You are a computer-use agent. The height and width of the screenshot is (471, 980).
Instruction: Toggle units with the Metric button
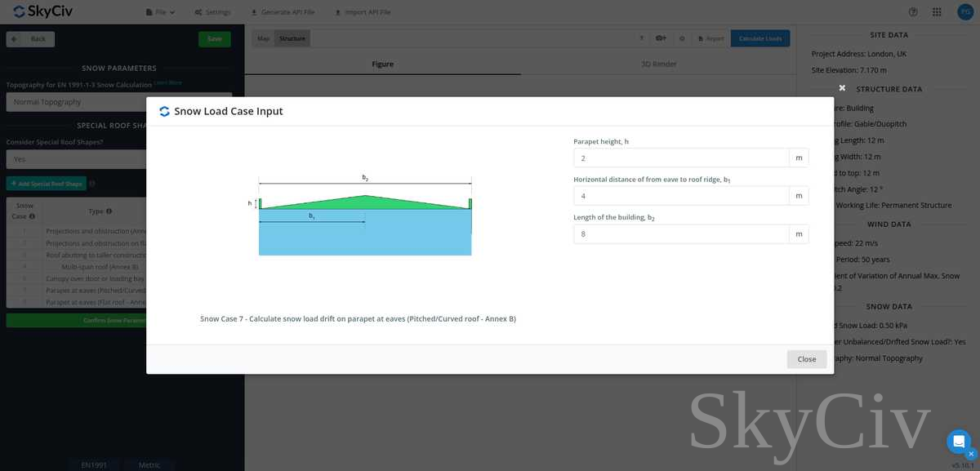click(x=149, y=464)
